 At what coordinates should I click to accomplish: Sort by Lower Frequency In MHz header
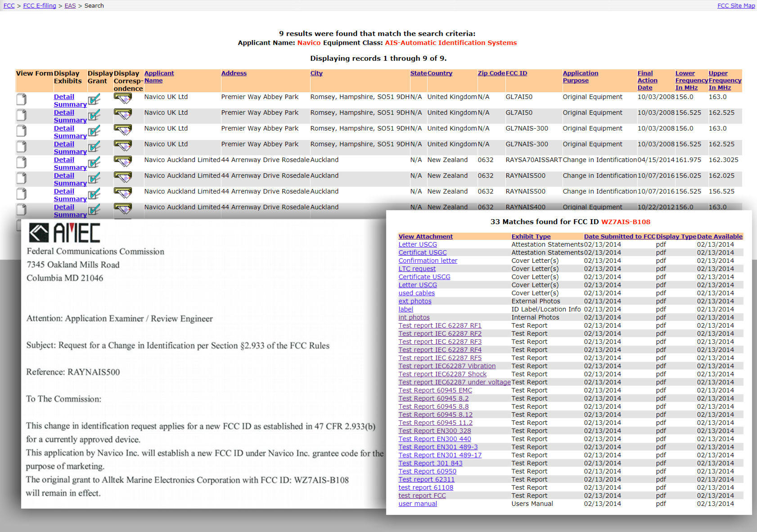coord(691,80)
